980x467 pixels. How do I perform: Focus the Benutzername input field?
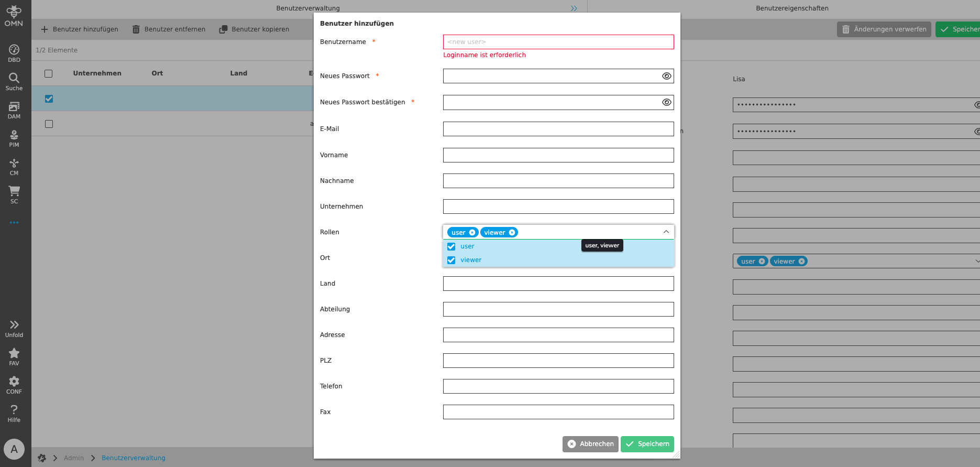558,42
